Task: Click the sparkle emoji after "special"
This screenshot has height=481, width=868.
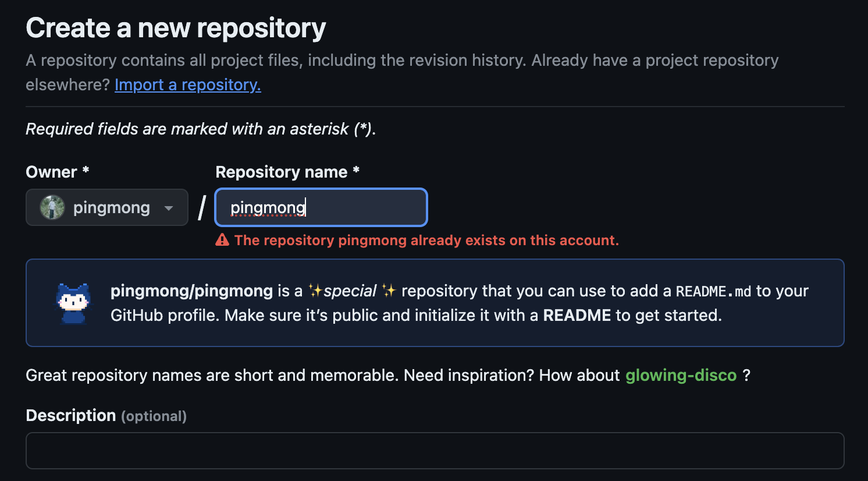Action: (389, 291)
